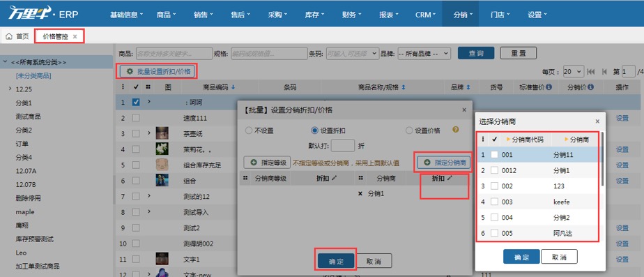Click 标准售价 info icon
Screen dimensions: 644x277
coord(549,87)
